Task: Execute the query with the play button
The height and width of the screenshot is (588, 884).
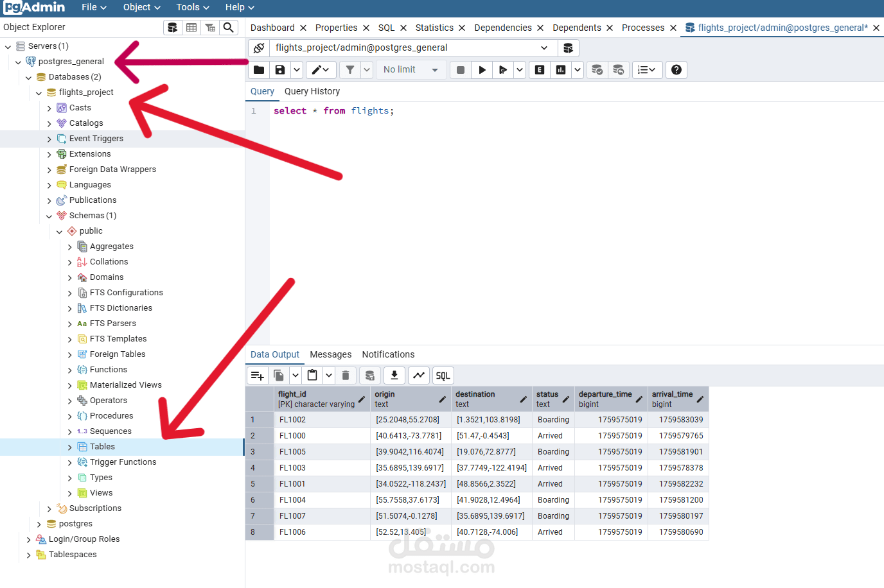Action: pos(482,70)
